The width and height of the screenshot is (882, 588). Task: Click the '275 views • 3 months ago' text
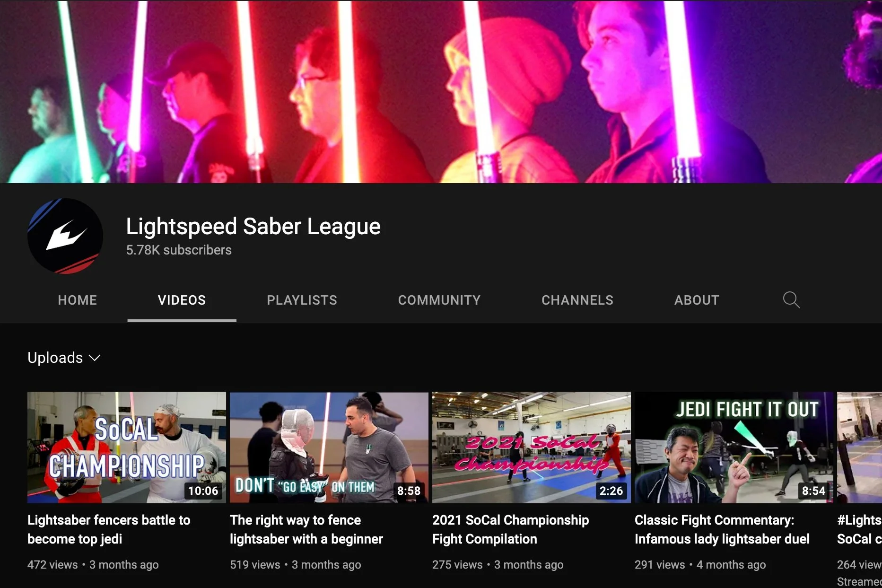[x=498, y=565]
